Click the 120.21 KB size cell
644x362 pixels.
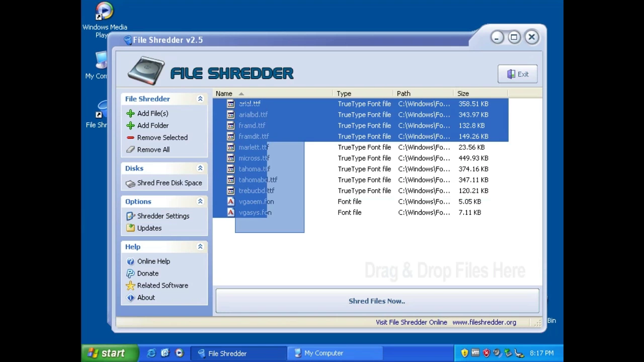click(473, 191)
